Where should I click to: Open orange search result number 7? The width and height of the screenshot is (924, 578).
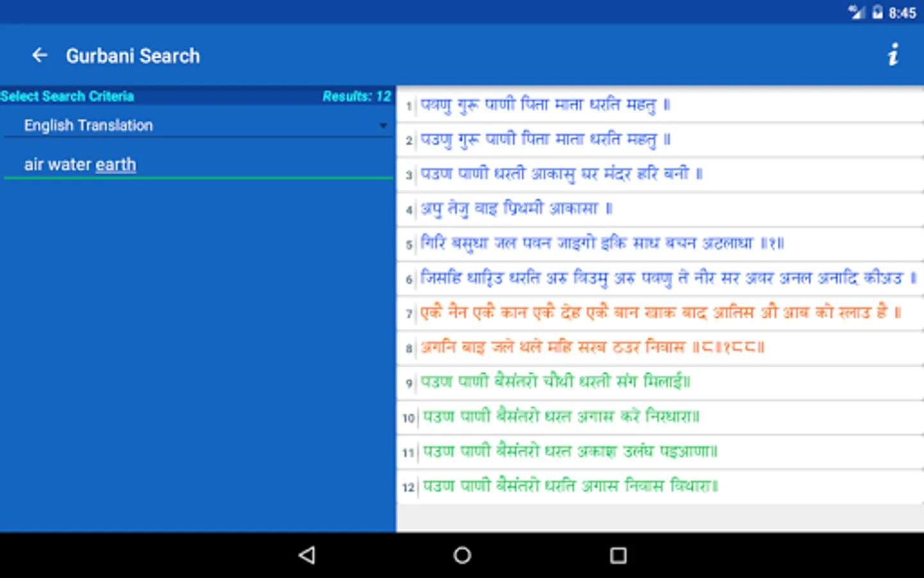point(660,313)
